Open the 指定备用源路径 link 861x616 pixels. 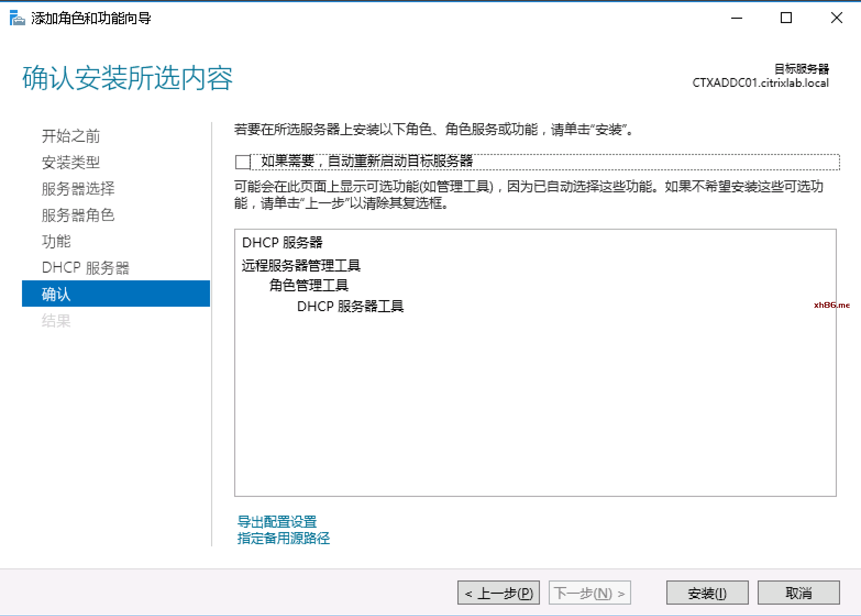tap(283, 538)
